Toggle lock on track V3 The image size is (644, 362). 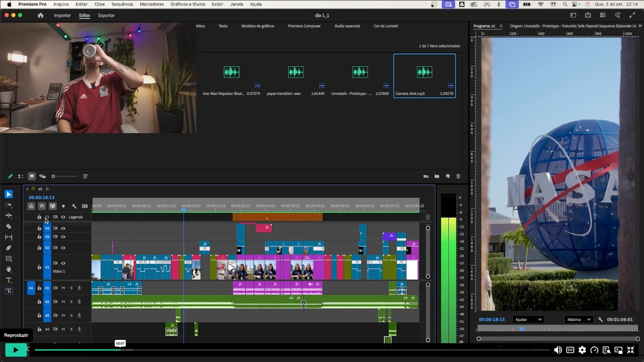(39, 237)
